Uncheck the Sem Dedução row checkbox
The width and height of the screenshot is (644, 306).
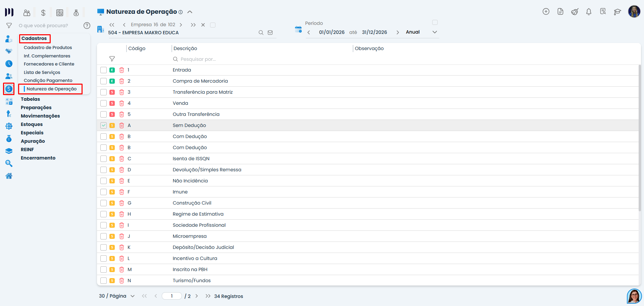point(103,125)
